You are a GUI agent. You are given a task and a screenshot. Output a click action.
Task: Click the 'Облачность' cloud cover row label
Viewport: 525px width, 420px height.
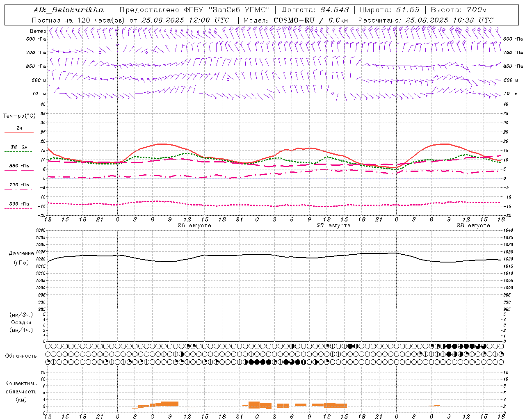coord(21,356)
